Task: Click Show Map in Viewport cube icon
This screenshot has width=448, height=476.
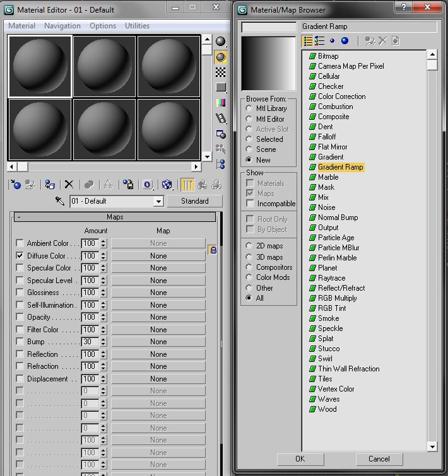Action: point(167,185)
